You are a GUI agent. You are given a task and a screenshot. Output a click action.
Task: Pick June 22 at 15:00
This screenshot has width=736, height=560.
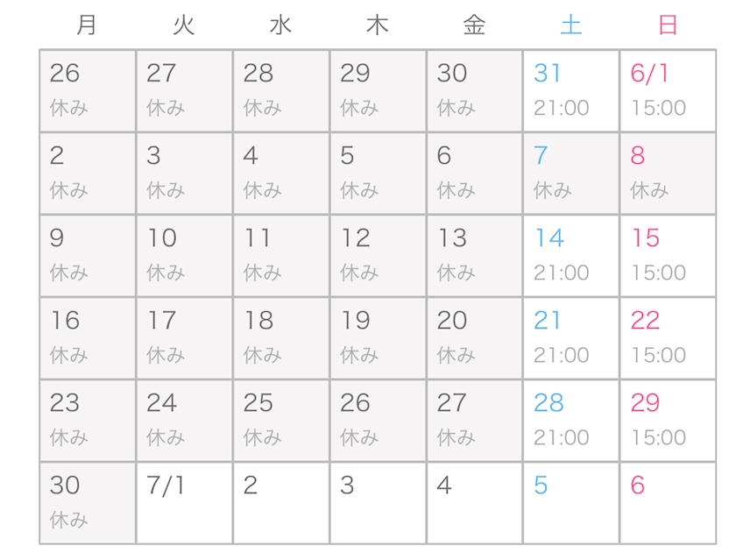point(668,338)
